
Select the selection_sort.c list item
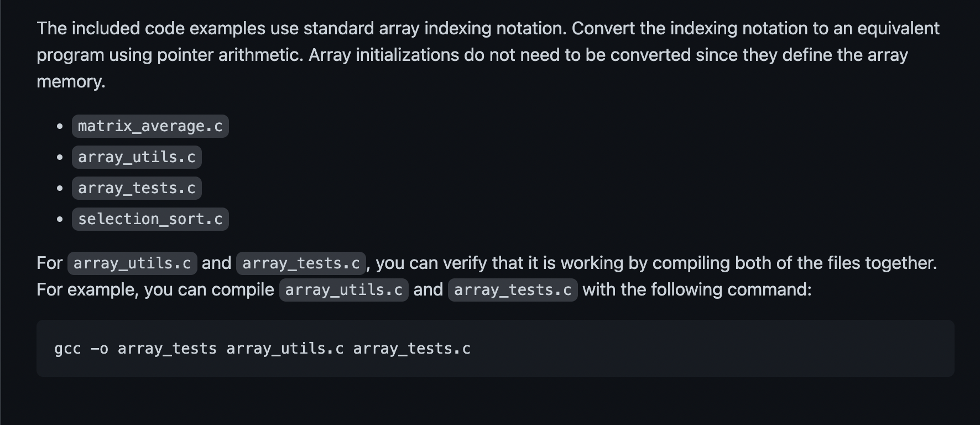pos(150,219)
